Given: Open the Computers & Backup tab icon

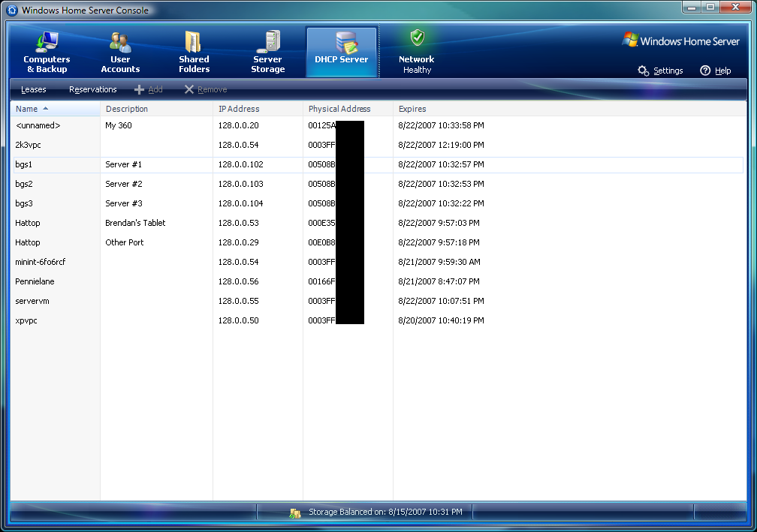Looking at the screenshot, I should point(47,42).
